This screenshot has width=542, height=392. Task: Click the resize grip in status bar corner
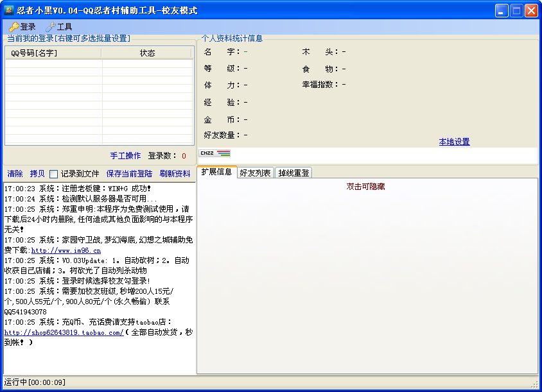534,384
